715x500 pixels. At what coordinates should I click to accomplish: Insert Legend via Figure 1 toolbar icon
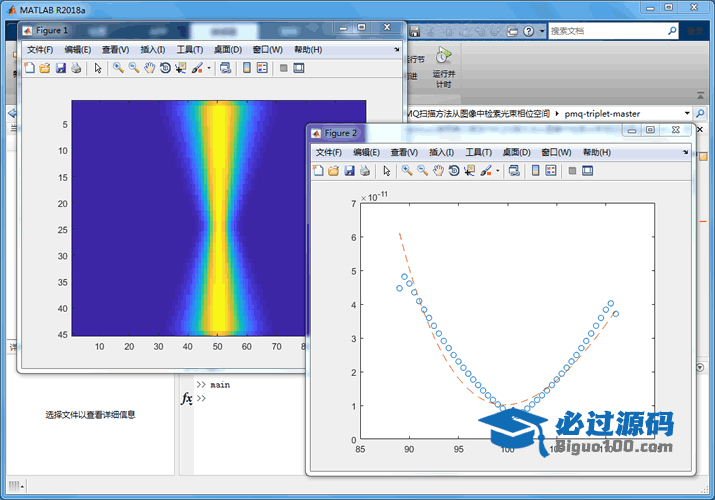262,68
